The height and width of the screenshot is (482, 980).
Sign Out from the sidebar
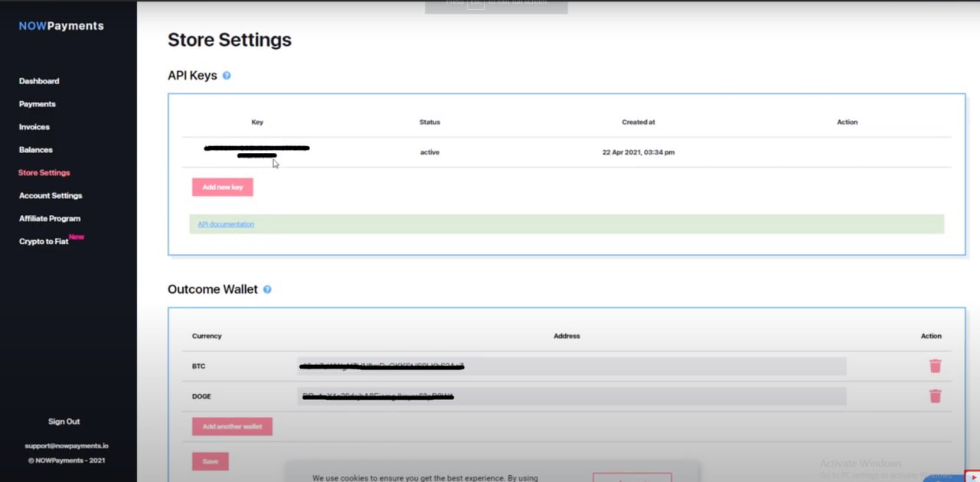coord(64,422)
